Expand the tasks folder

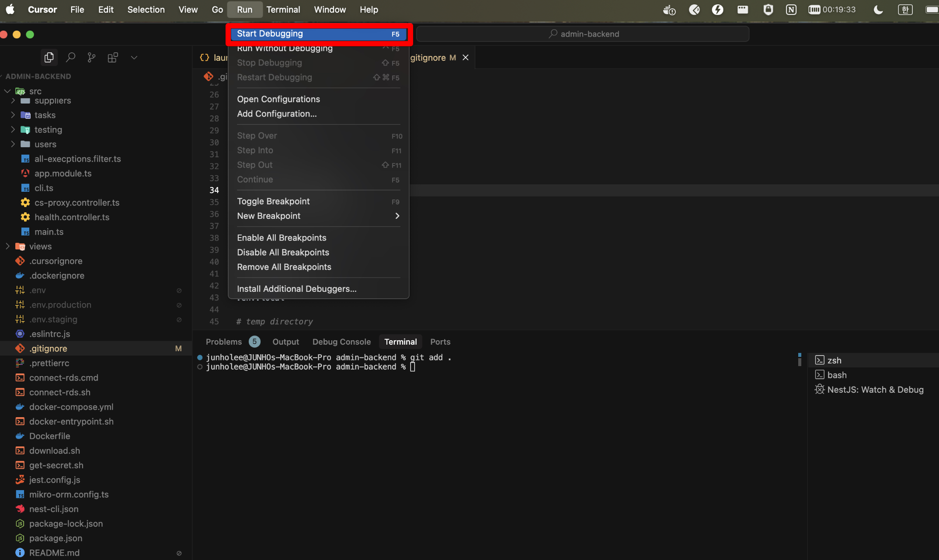pyautogui.click(x=45, y=115)
